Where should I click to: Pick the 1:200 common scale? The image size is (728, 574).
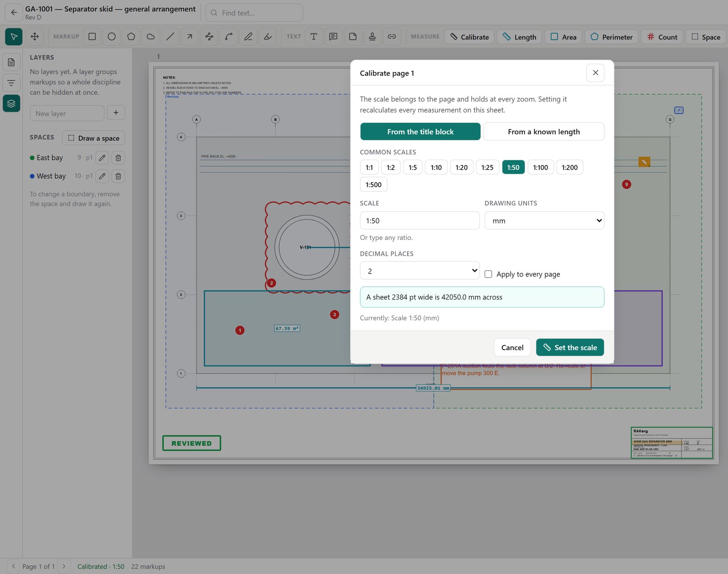(x=570, y=168)
